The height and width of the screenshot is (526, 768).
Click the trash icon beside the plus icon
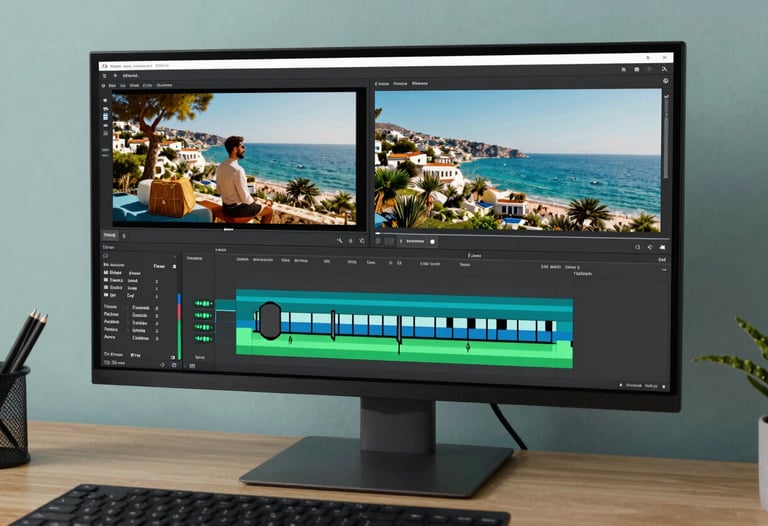coord(104,76)
